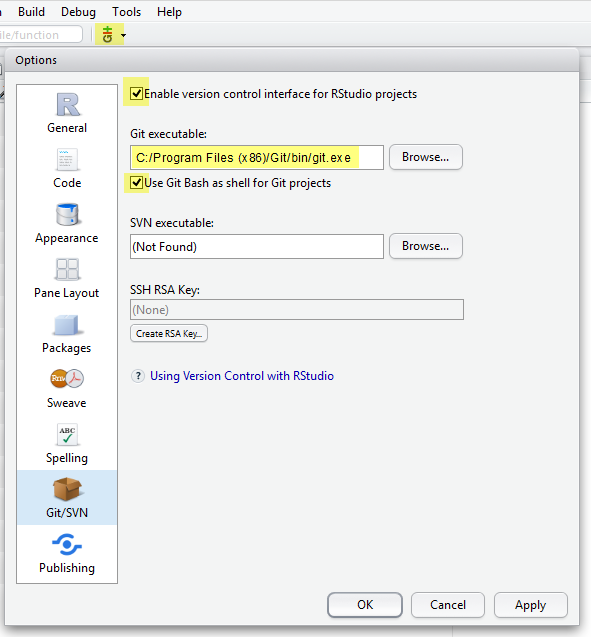Viewport: 591px width, 637px height.
Task: Open the Tools menu
Action: pyautogui.click(x=126, y=12)
